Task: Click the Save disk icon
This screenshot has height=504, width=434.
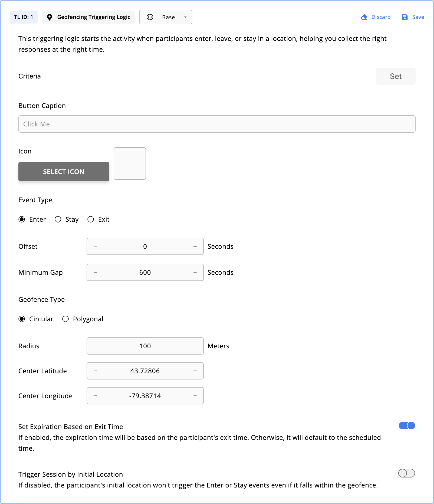Action: [405, 17]
